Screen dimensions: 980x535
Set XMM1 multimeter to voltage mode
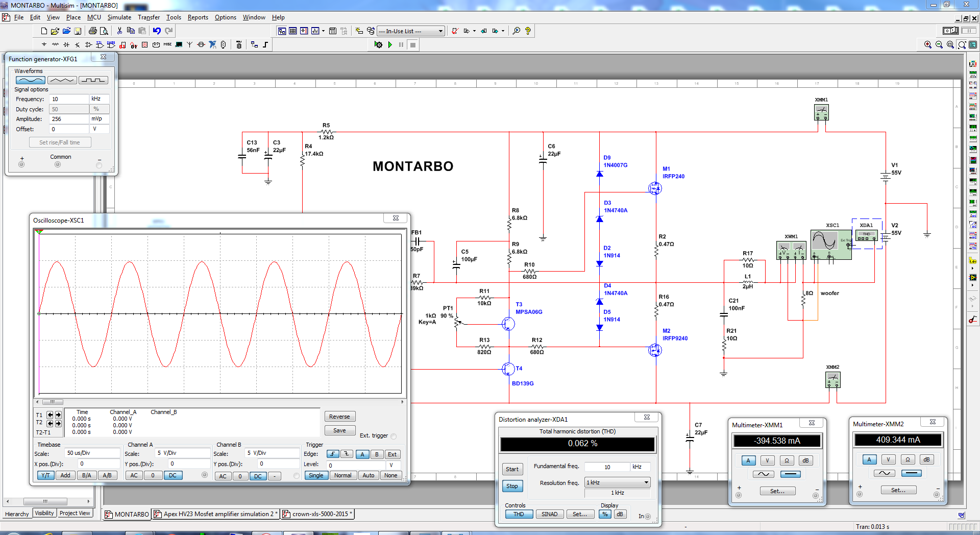tap(767, 460)
